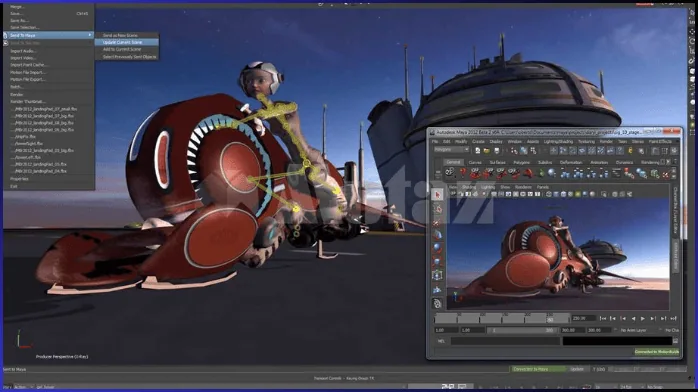Click the green arrow shelf icon
698x392 pixels.
pos(541,173)
